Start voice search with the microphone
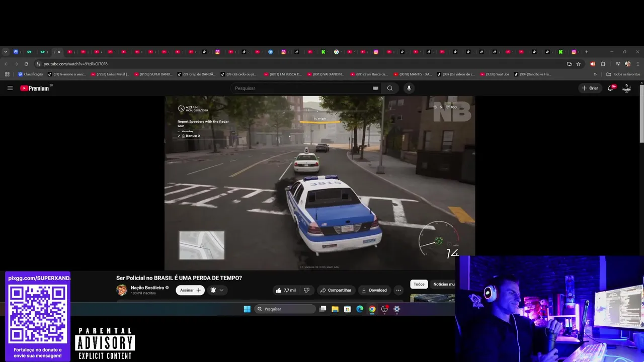The width and height of the screenshot is (644, 362). click(409, 88)
